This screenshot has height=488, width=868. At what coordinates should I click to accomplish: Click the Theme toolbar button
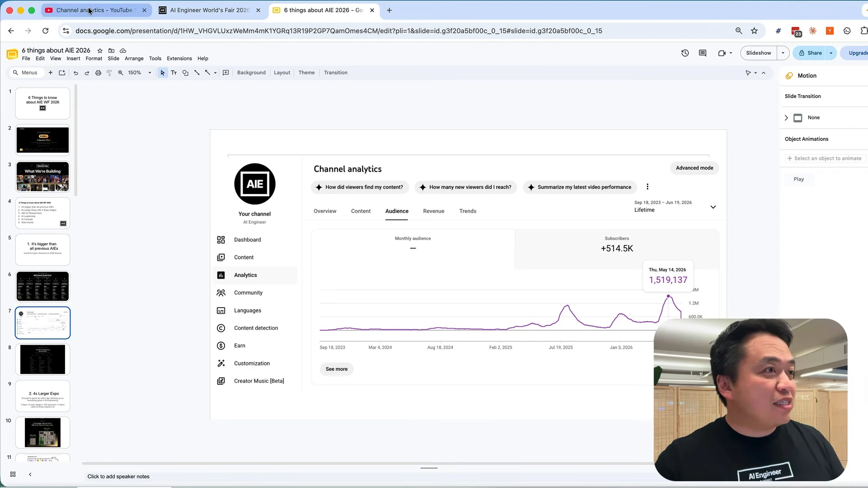click(307, 73)
